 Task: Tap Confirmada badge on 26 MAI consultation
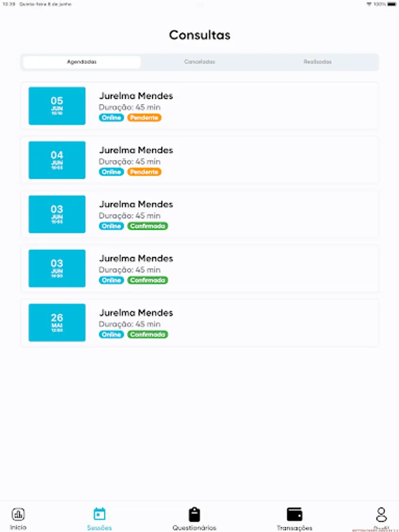point(148,335)
